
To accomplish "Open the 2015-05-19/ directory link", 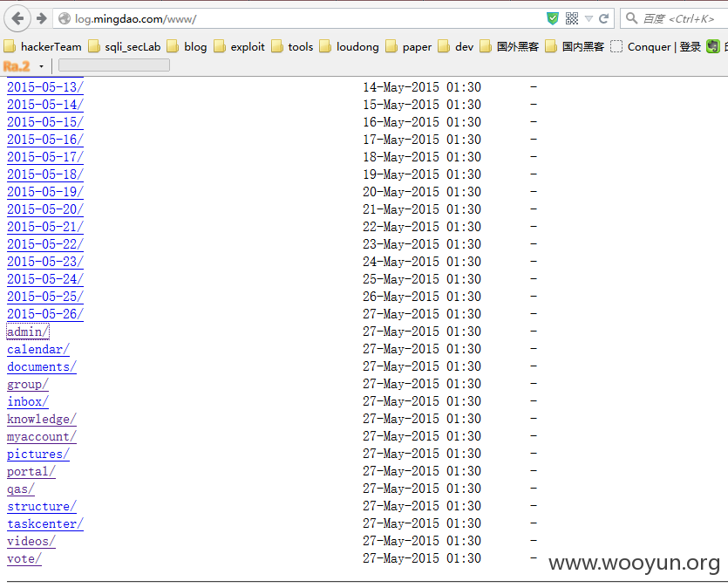I will click(45, 191).
